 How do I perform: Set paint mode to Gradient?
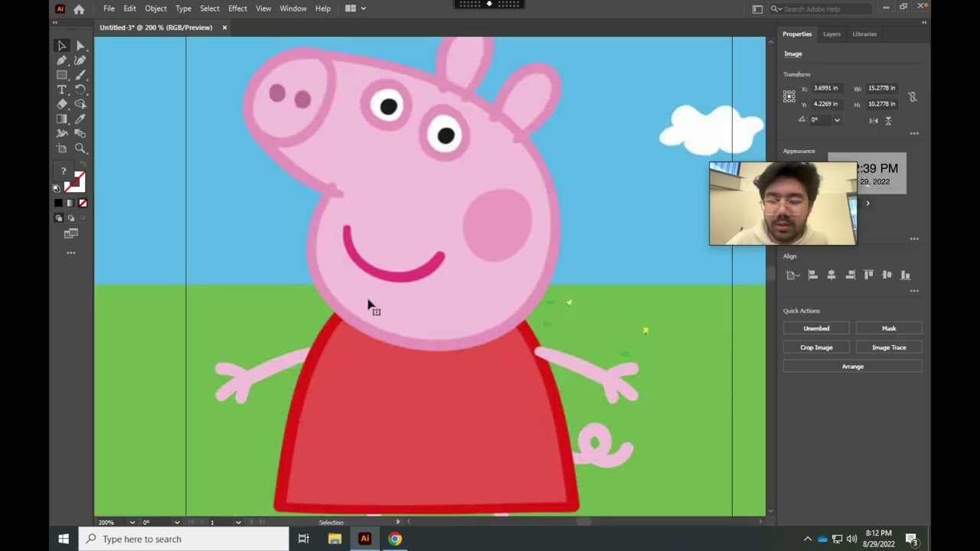(x=70, y=203)
